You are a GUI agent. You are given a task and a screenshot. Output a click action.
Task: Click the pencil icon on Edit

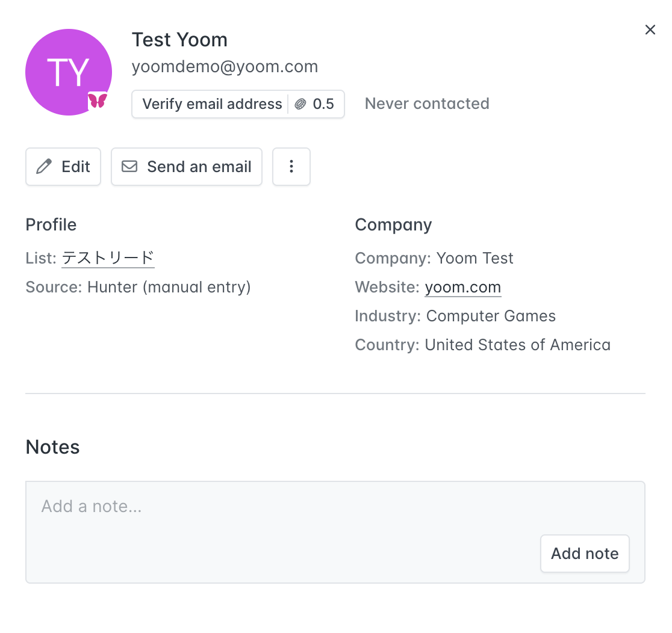[44, 167]
